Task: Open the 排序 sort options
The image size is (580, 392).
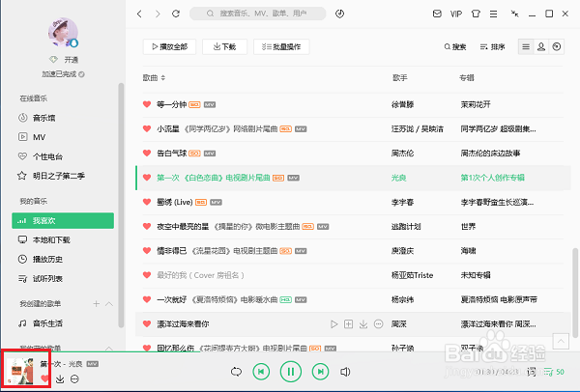Action: [492, 47]
